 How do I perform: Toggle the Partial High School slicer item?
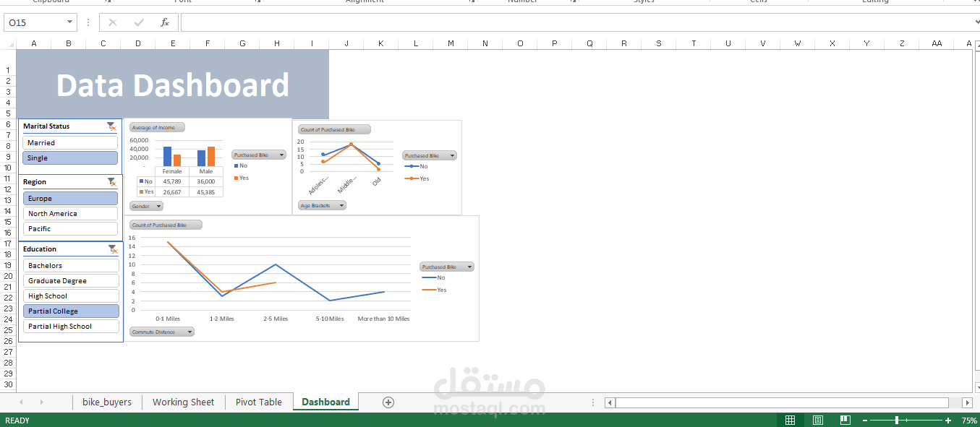click(x=71, y=327)
